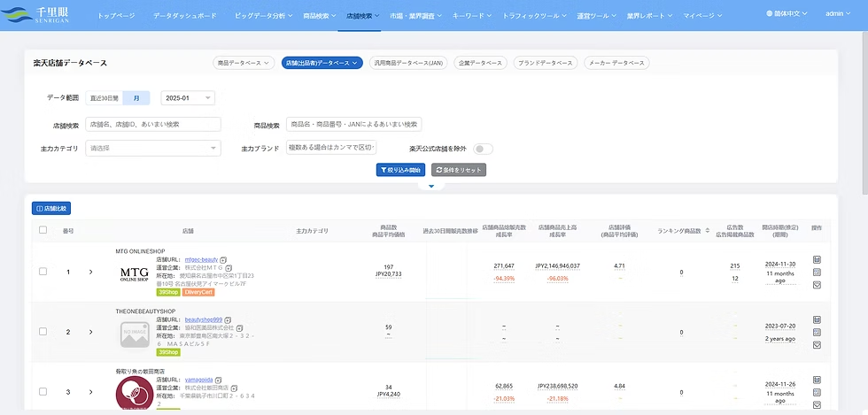
Task: Click 商品検索 search input field
Action: (353, 125)
